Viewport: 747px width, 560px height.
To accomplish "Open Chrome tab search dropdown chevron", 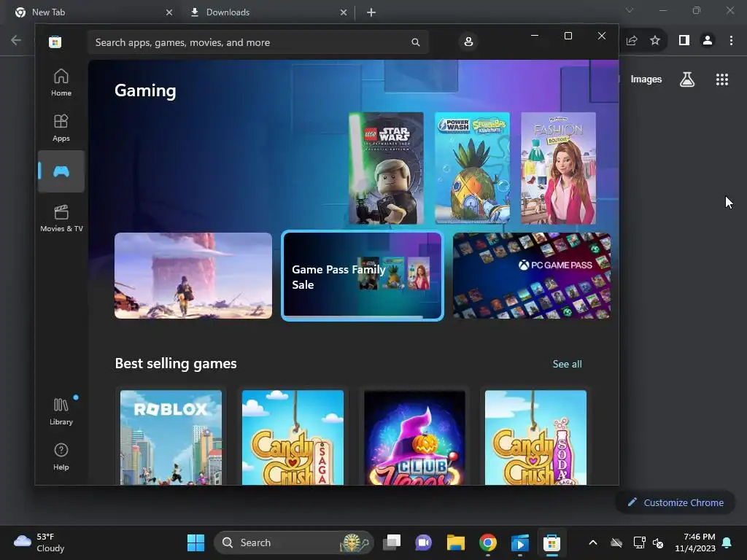I will coord(630,10).
